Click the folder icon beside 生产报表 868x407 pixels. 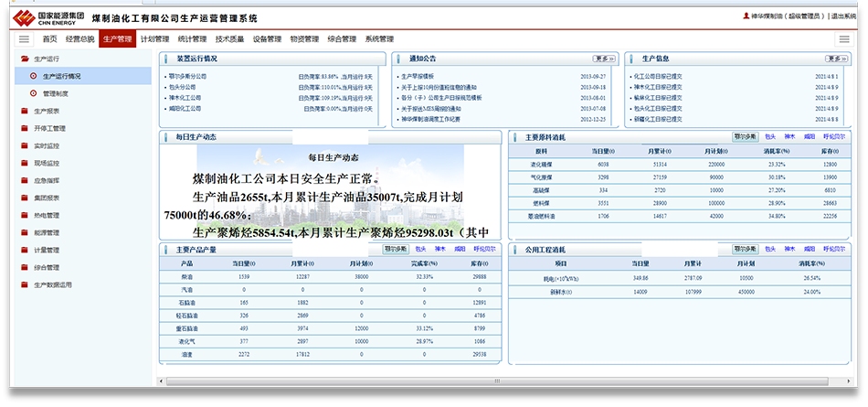point(24,111)
